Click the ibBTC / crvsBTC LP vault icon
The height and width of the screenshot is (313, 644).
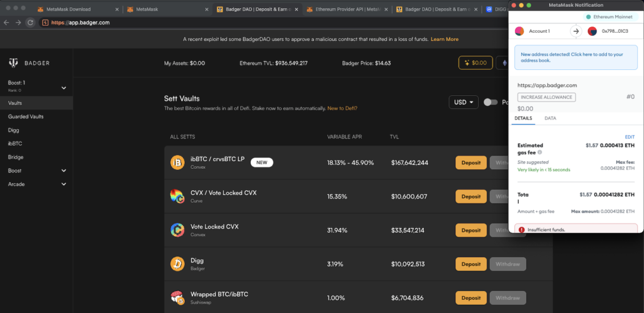177,162
